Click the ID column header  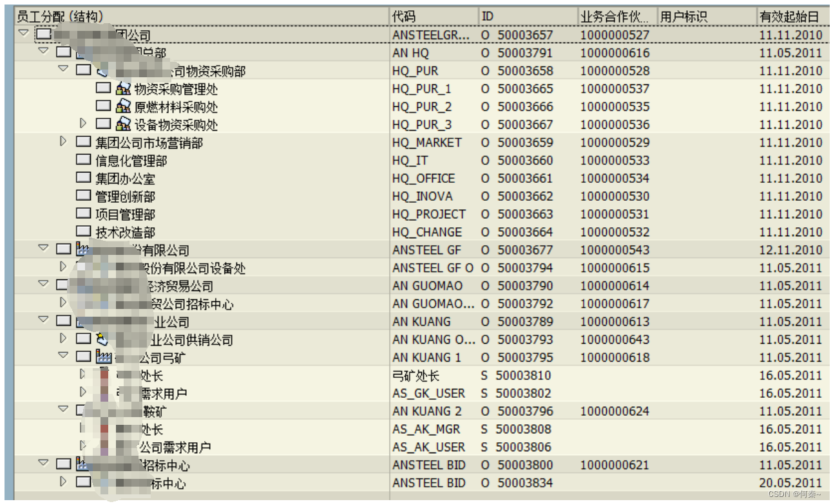[528, 17]
